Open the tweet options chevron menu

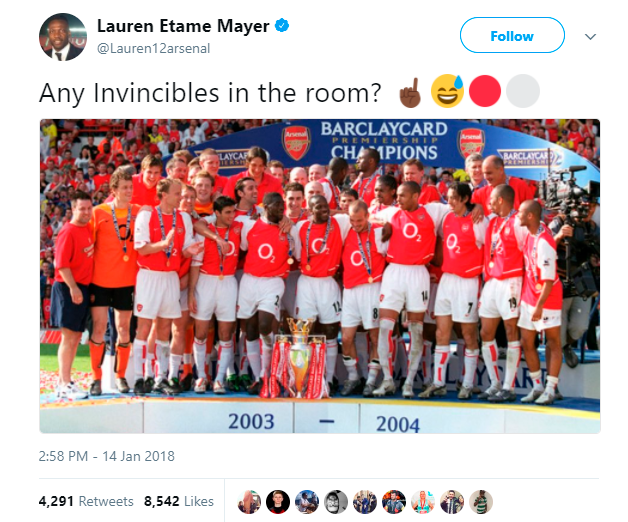[590, 37]
